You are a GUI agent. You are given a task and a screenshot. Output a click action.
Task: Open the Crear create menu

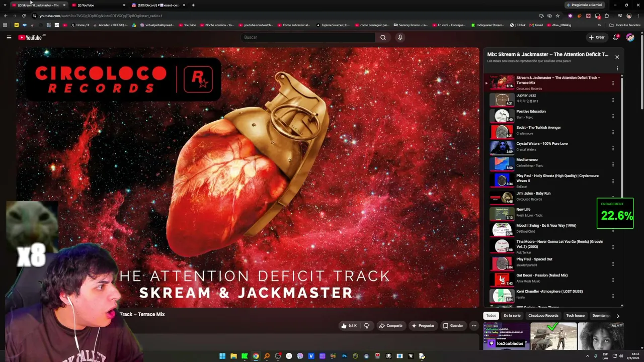tap(597, 37)
